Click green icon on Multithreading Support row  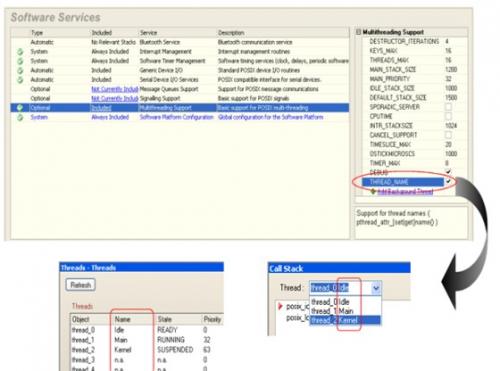(20, 108)
